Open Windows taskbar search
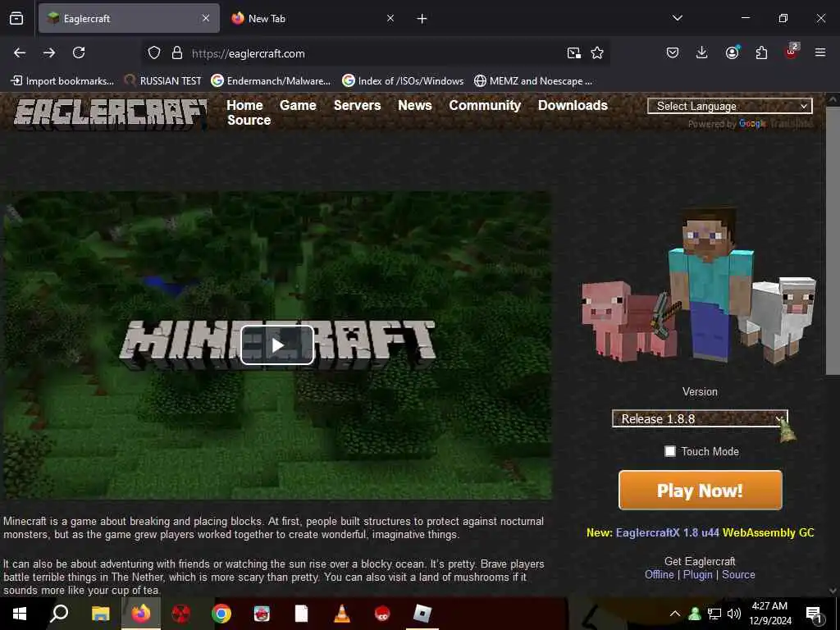The width and height of the screenshot is (840, 630). coord(59,614)
